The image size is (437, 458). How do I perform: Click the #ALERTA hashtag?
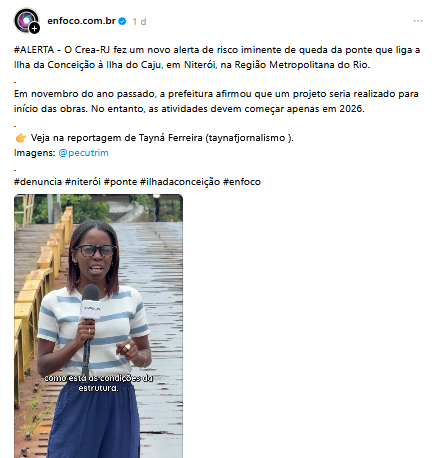click(x=34, y=50)
